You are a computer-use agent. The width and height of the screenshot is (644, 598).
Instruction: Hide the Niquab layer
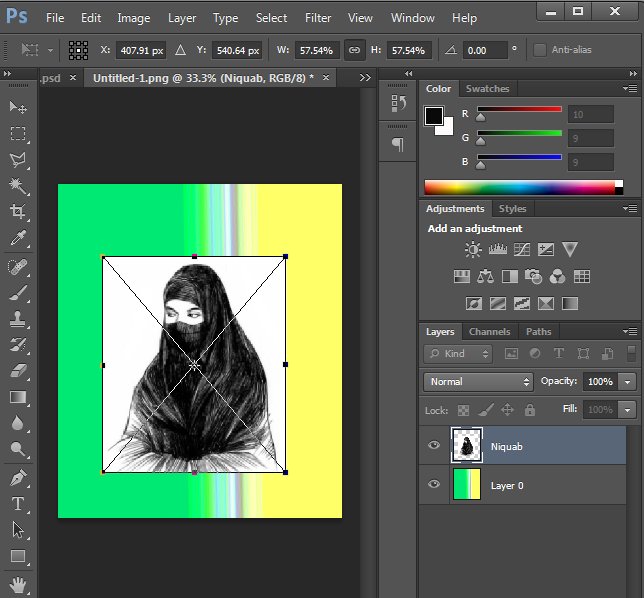(x=434, y=446)
